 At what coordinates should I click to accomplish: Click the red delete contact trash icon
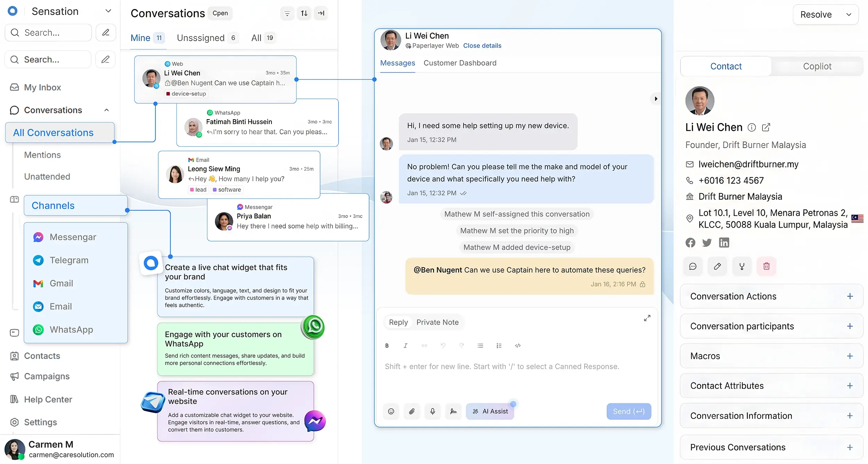(x=766, y=266)
